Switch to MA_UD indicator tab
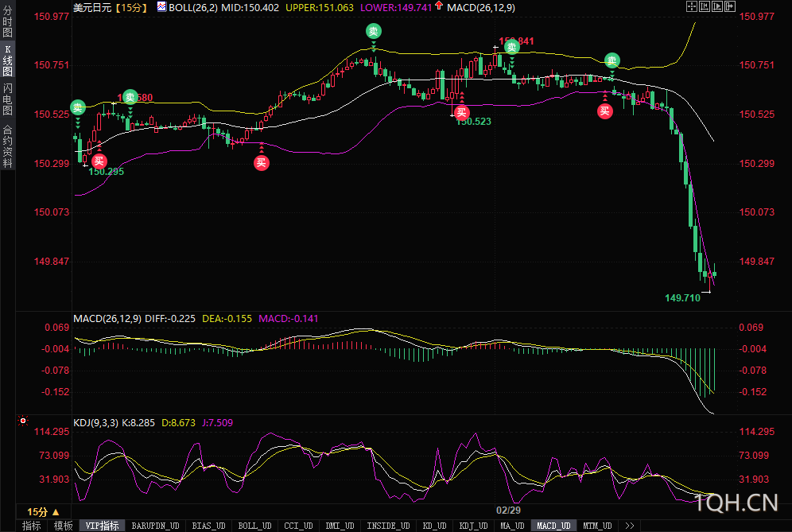 click(512, 526)
